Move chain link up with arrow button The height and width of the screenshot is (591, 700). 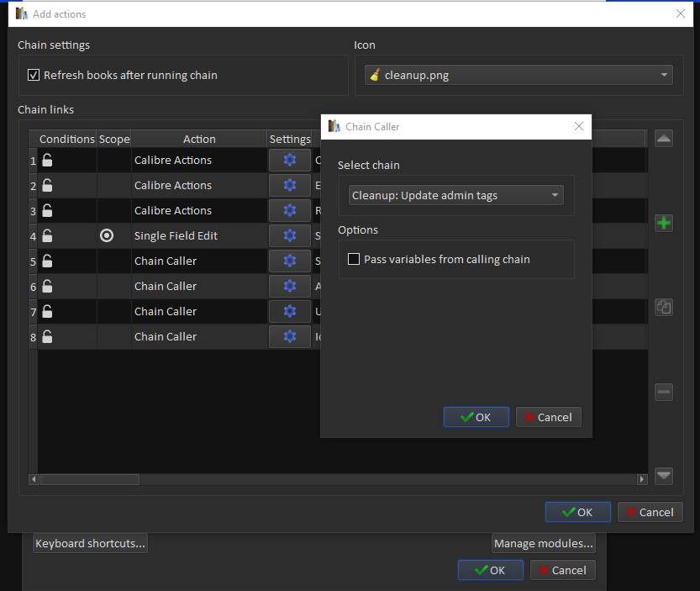(664, 139)
